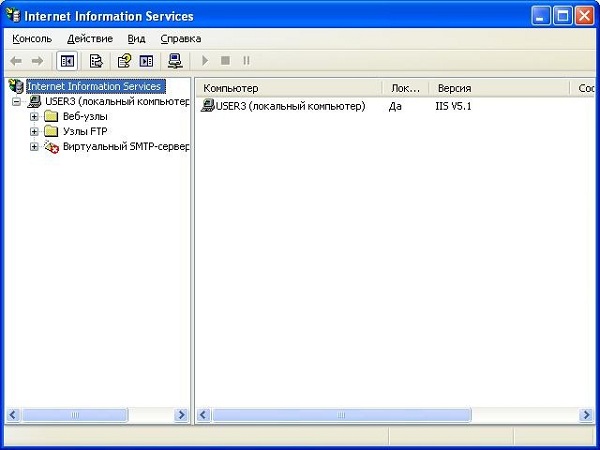Sort by the Лок... column header

[x=406, y=88]
